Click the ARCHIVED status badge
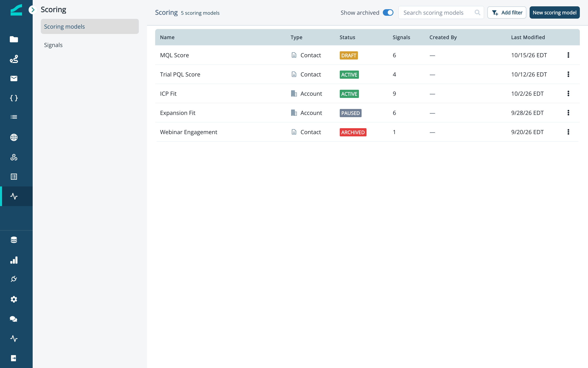 click(x=353, y=132)
